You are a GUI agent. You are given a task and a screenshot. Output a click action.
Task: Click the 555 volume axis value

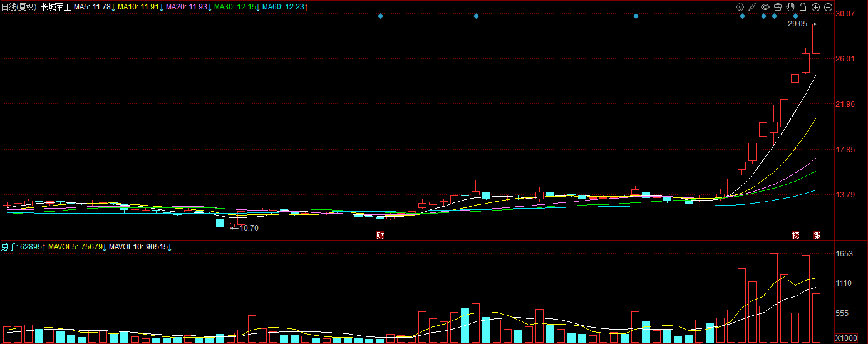844,313
